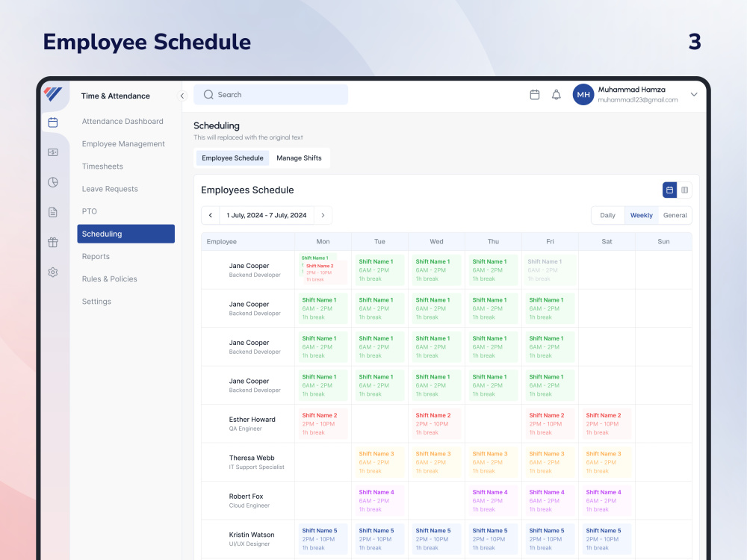This screenshot has height=560, width=747.
Task: Open Esther Howard's Monday Shift Name 2
Action: click(323, 424)
